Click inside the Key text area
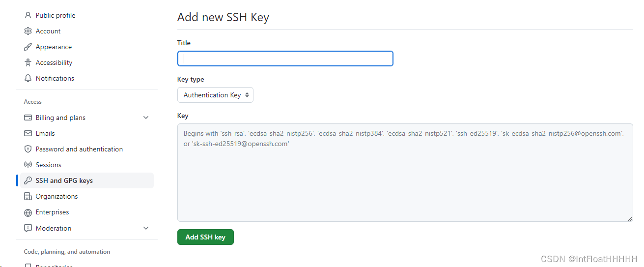Screen dimensions: 644x267 click(x=405, y=173)
